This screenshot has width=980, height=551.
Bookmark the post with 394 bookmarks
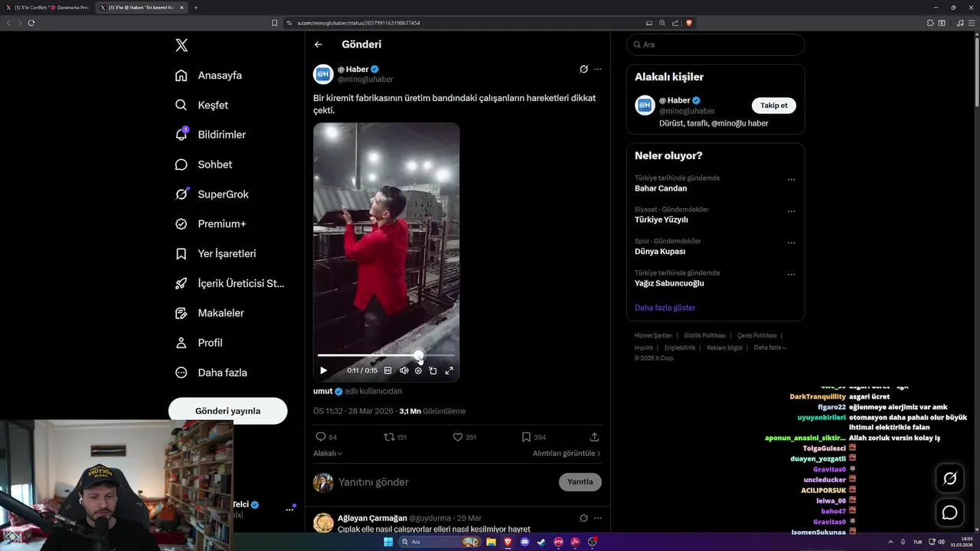pyautogui.click(x=534, y=437)
